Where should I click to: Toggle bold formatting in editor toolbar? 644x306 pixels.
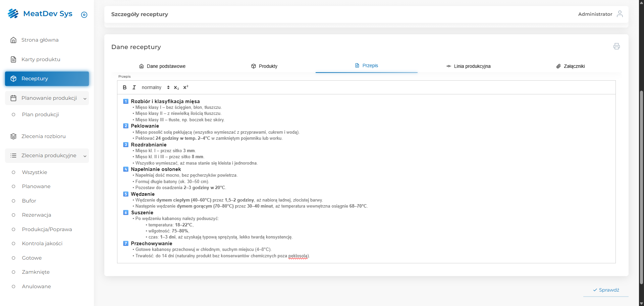pos(124,87)
